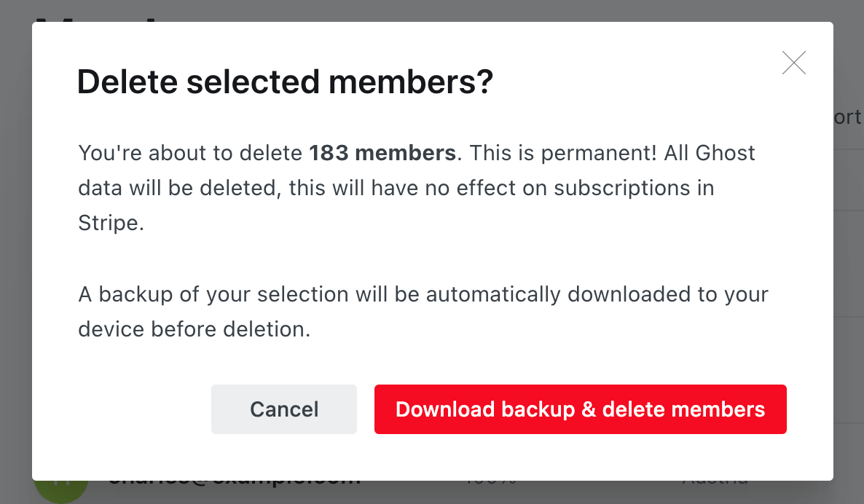Cancel the member deletion
This screenshot has height=504, width=864.
pos(284,409)
